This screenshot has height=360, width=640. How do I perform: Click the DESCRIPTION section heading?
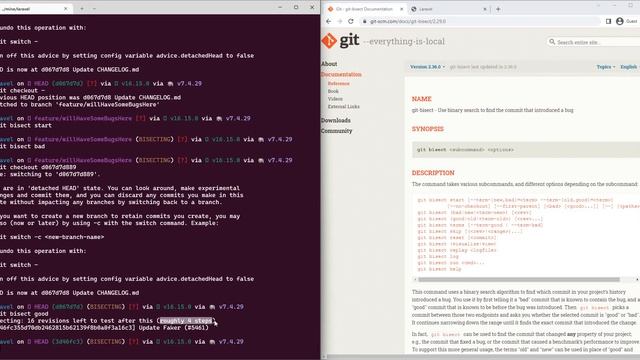(433, 173)
